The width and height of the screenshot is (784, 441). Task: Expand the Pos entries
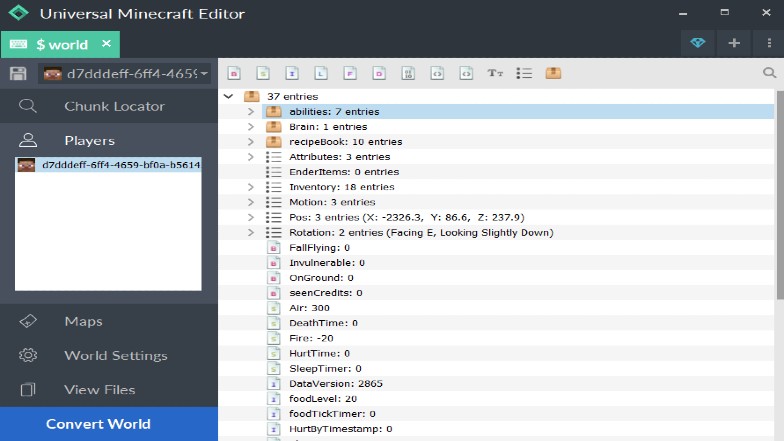(x=250, y=218)
